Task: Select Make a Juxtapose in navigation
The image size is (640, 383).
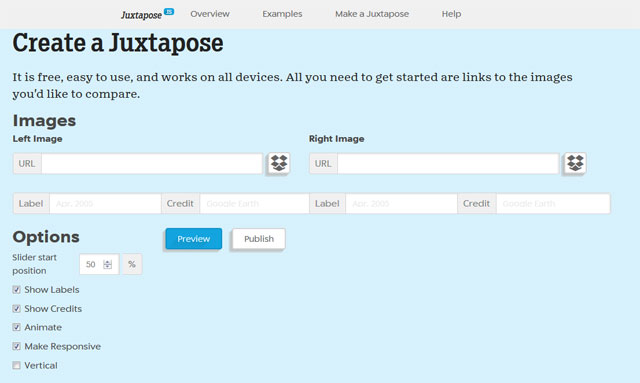Action: [x=372, y=14]
